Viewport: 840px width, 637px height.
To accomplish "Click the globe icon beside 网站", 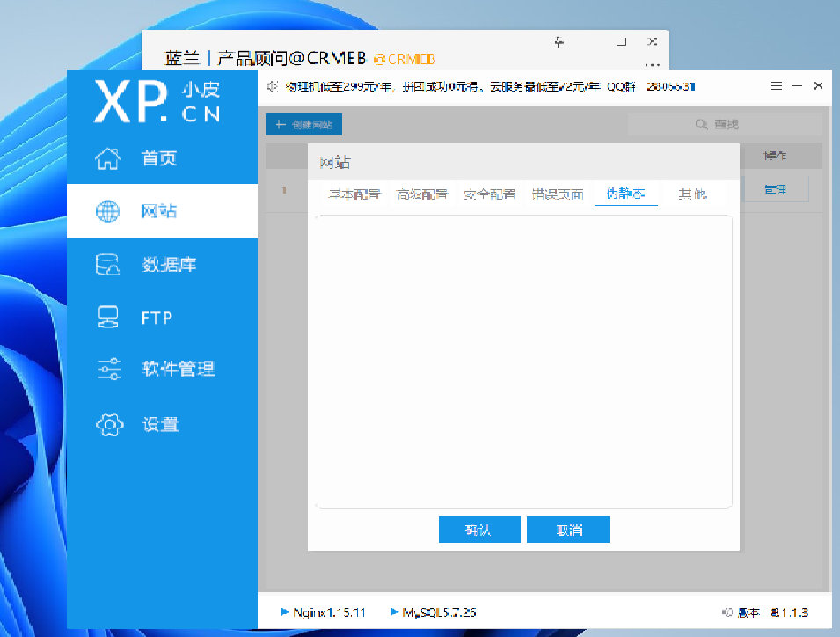I will pos(107,211).
